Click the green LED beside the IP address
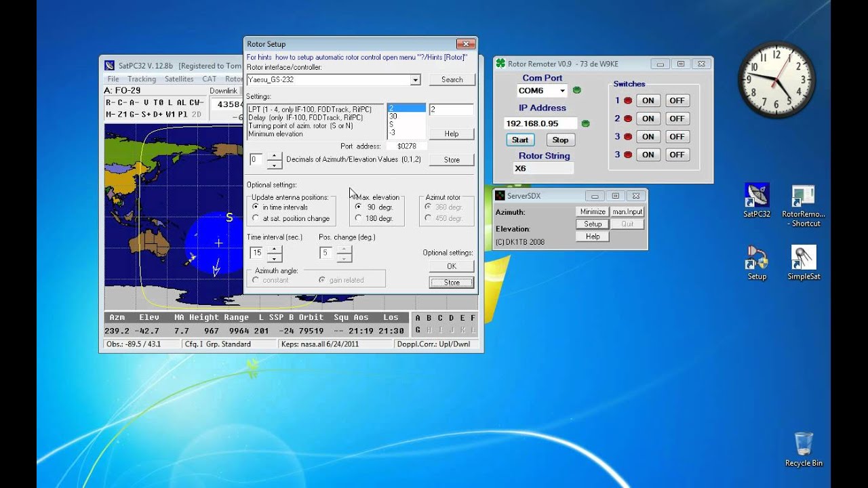The height and width of the screenshot is (488, 868). [x=586, y=123]
